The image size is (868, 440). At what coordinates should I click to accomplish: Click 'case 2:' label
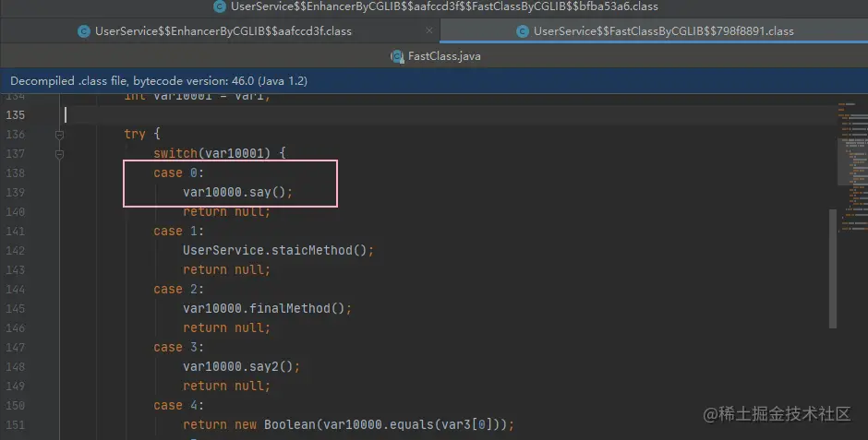coord(179,289)
